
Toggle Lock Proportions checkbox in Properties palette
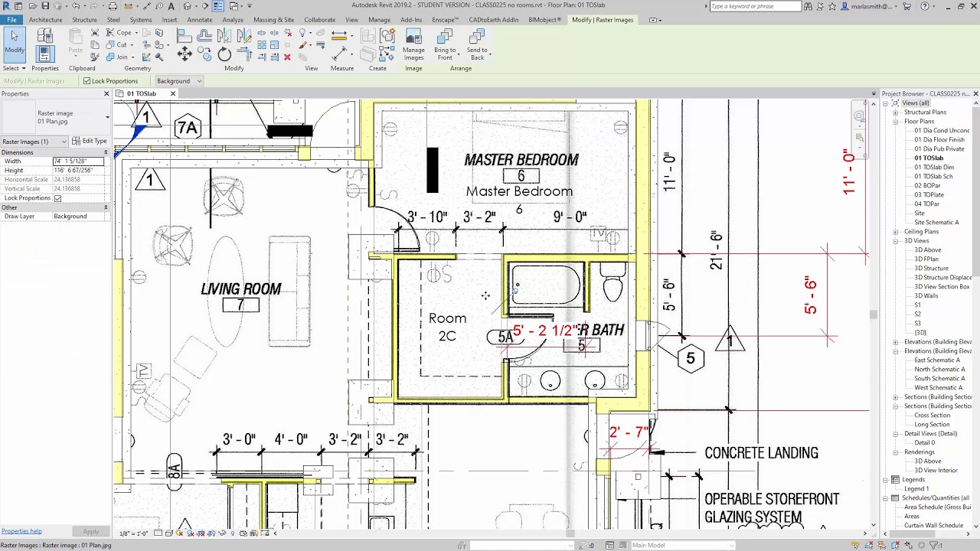[57, 198]
